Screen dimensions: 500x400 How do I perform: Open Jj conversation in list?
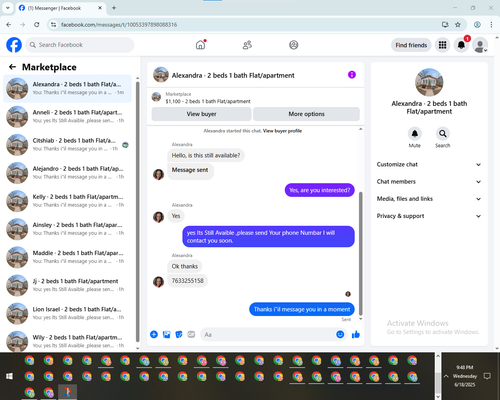click(x=68, y=285)
